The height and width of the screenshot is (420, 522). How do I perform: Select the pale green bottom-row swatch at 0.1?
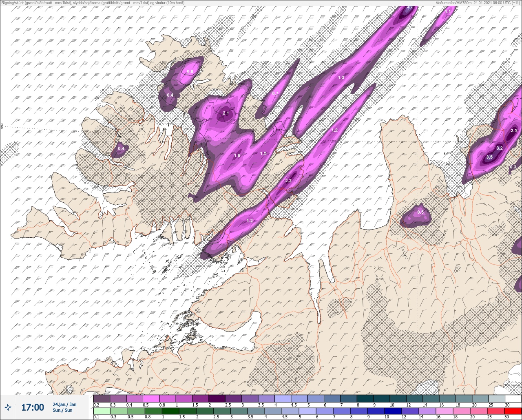point(102,411)
